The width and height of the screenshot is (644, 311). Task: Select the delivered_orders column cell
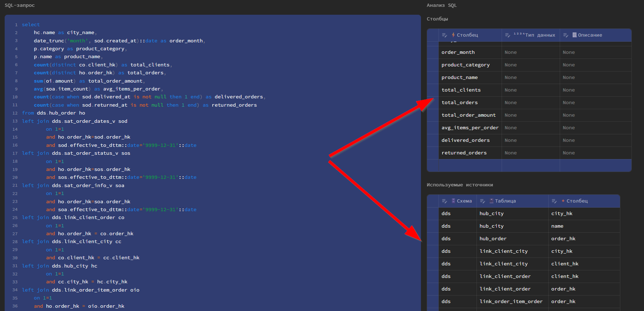pos(470,140)
